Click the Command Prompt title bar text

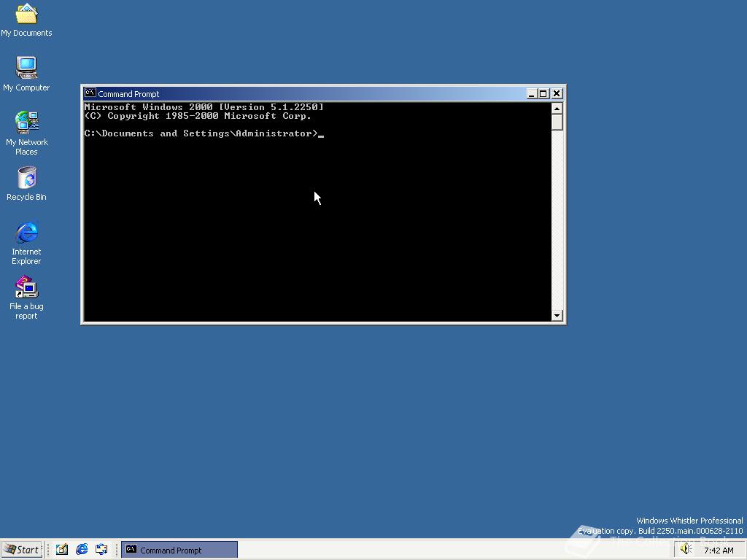pos(128,94)
